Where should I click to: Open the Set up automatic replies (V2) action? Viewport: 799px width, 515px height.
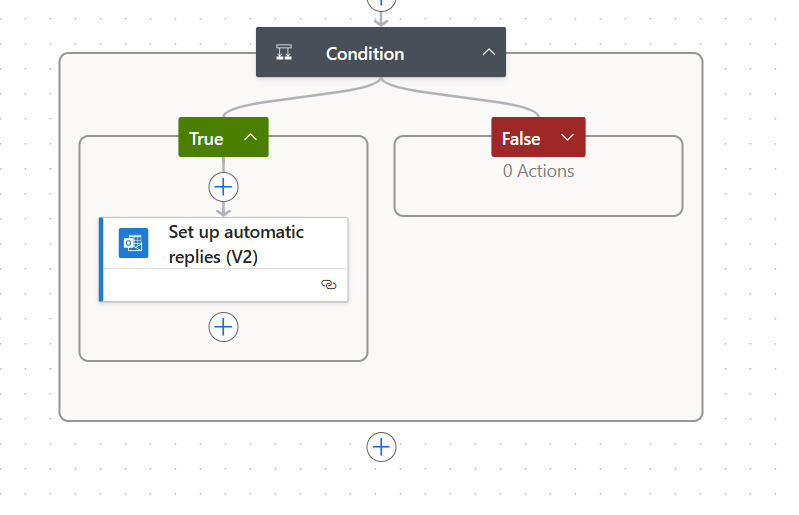pyautogui.click(x=236, y=243)
